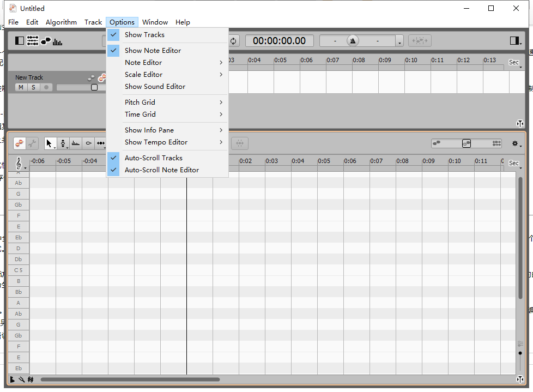Expand the Show Info Pane submenu

[x=167, y=130]
